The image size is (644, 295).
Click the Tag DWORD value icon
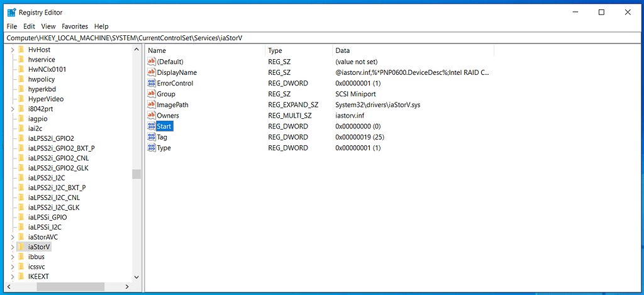click(152, 137)
